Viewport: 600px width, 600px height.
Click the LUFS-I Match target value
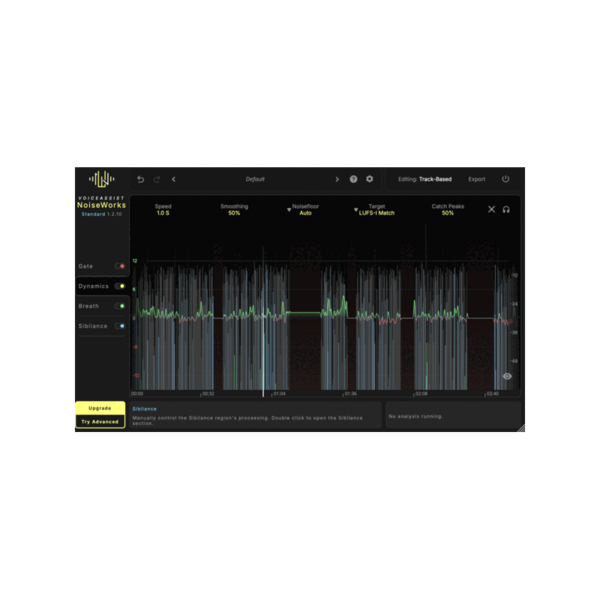(x=377, y=213)
